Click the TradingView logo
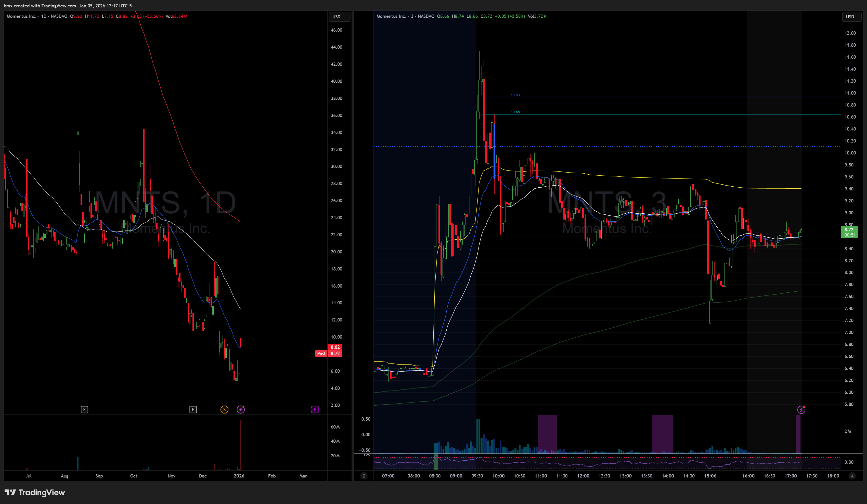867x504 pixels. tap(35, 492)
